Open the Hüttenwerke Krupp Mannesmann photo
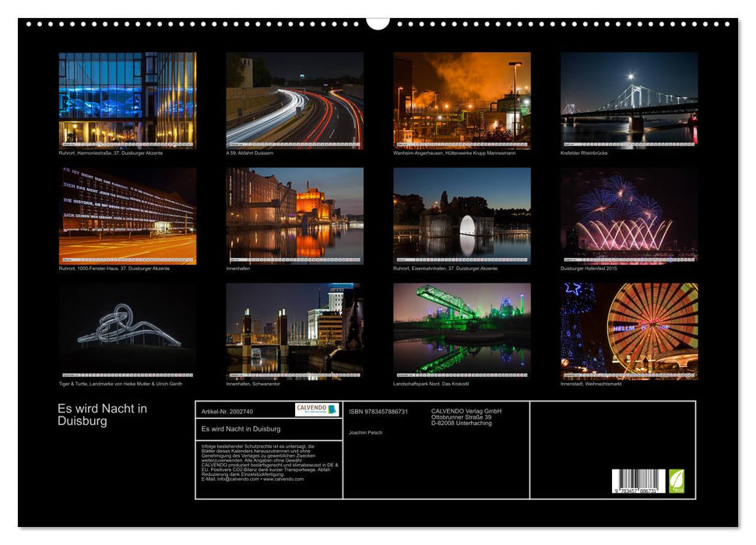The image size is (756, 545). pyautogui.click(x=462, y=99)
